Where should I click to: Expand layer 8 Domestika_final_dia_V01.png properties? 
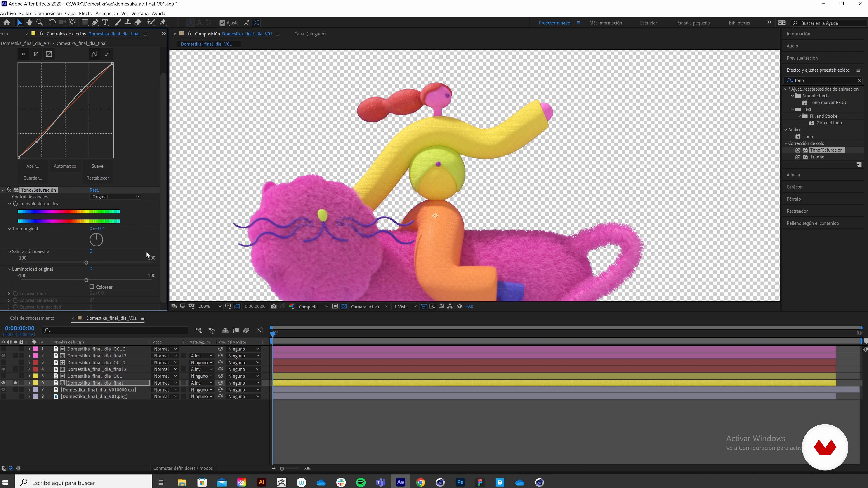click(29, 396)
